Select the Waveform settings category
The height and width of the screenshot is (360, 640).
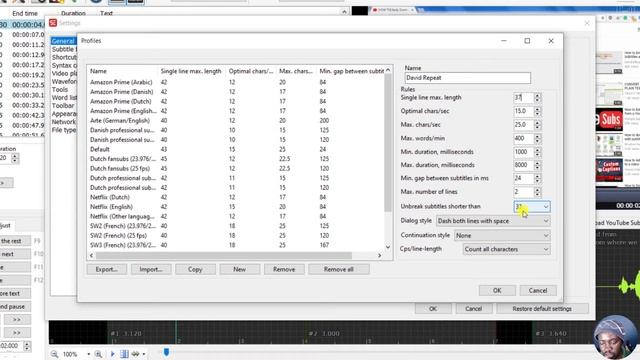(x=64, y=82)
